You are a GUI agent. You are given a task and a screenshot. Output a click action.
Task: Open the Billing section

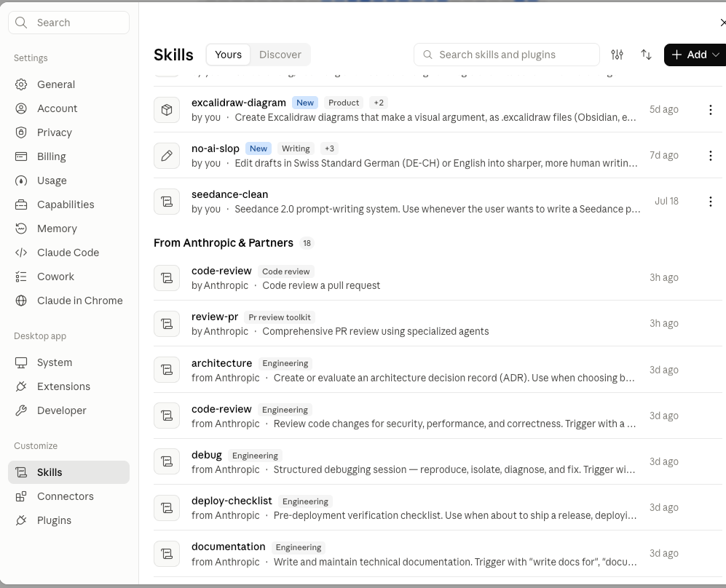point(68,156)
